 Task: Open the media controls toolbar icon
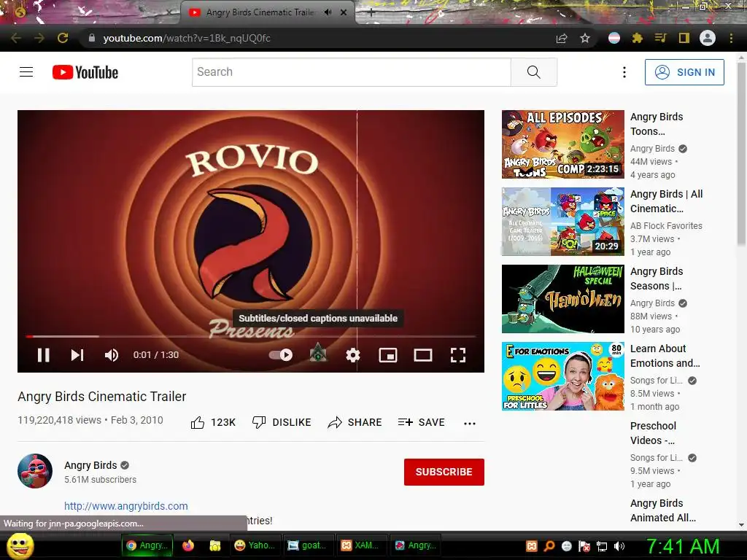[661, 38]
